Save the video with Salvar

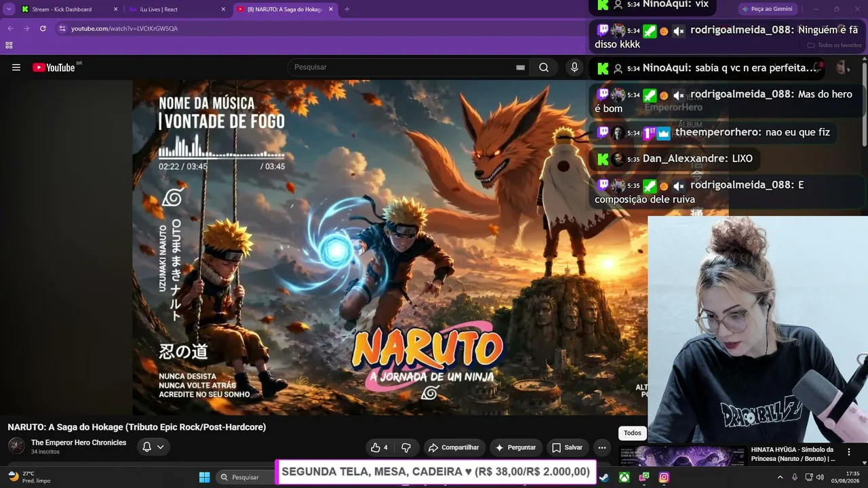(x=567, y=447)
